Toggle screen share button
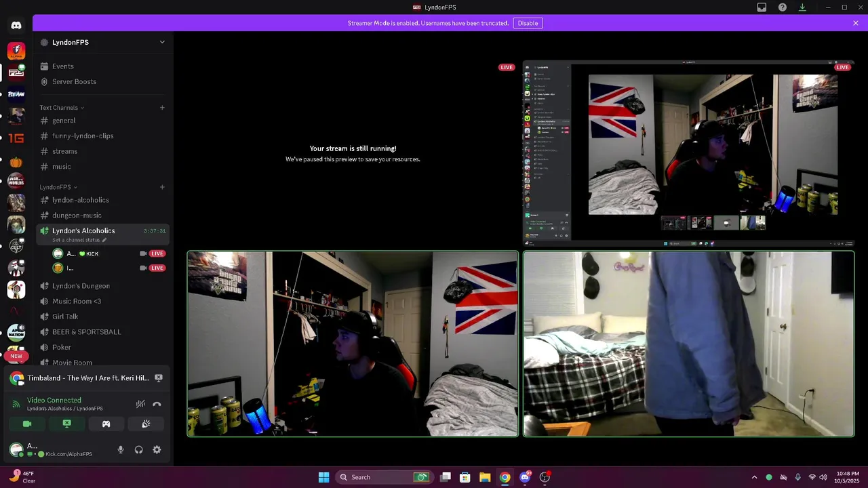Viewport: 868px width, 488px height. click(66, 424)
